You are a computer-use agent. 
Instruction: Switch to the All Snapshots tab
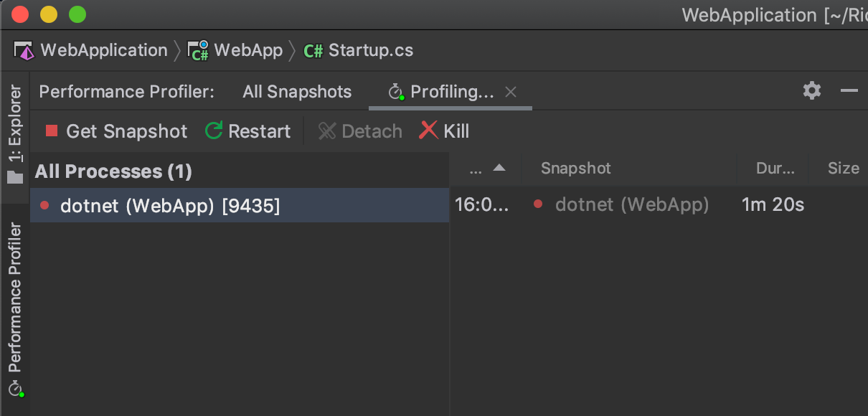click(297, 92)
